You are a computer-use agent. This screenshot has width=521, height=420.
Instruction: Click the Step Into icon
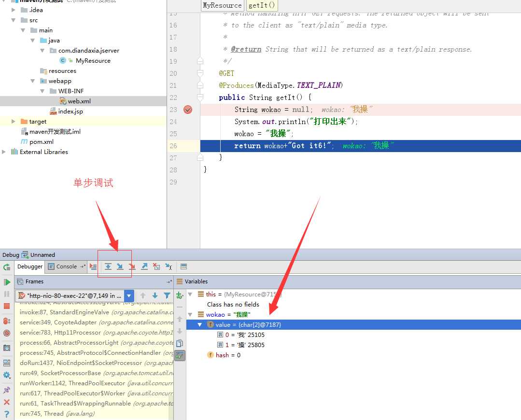tap(120, 266)
